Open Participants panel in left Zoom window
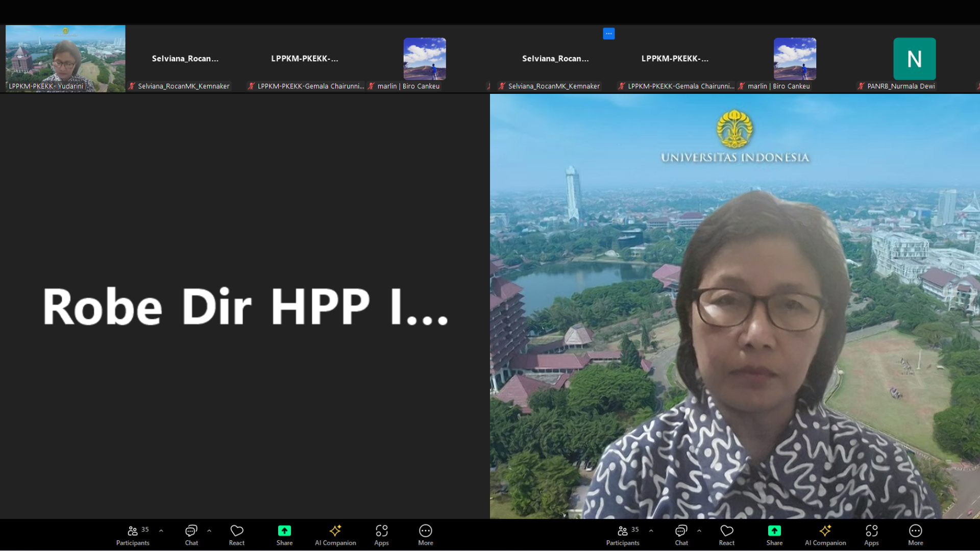The width and height of the screenshot is (980, 551). pos(133,535)
